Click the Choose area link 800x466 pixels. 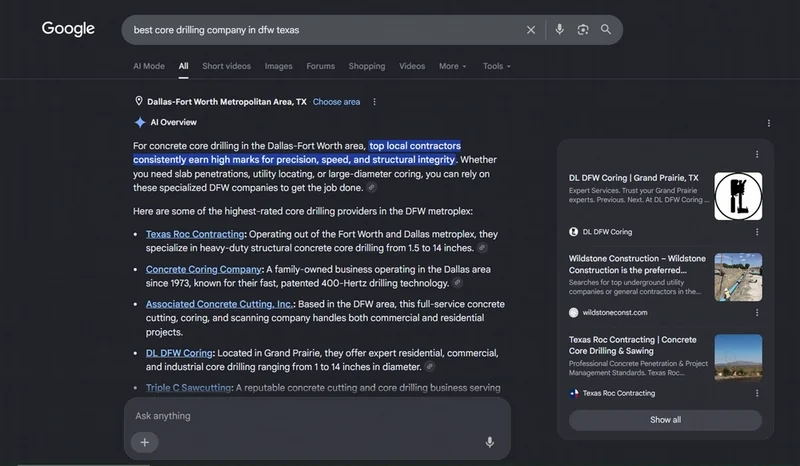[336, 102]
